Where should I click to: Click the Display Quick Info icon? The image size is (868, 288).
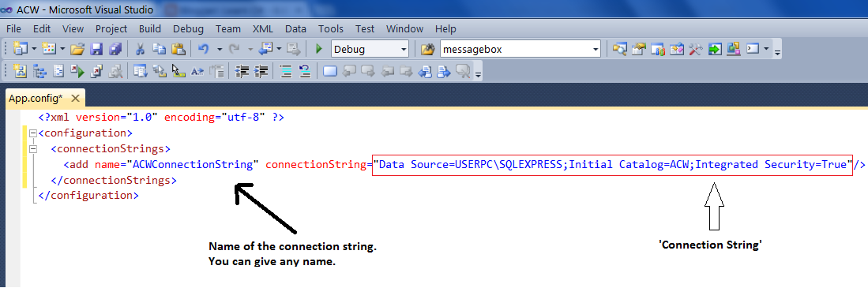(178, 71)
